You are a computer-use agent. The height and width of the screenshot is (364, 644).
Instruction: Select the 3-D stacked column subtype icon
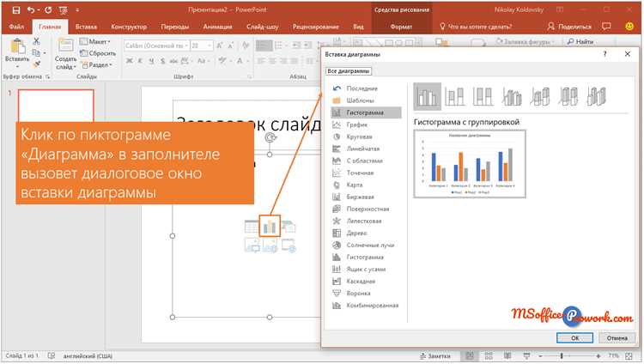pos(540,96)
